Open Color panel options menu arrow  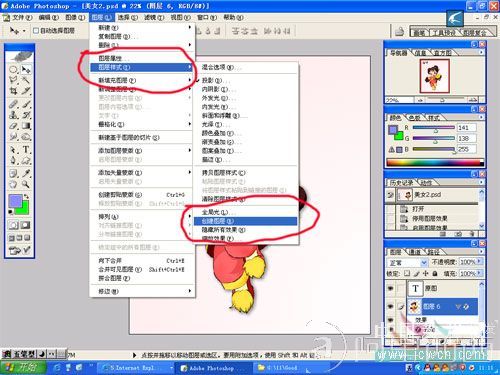pos(481,117)
